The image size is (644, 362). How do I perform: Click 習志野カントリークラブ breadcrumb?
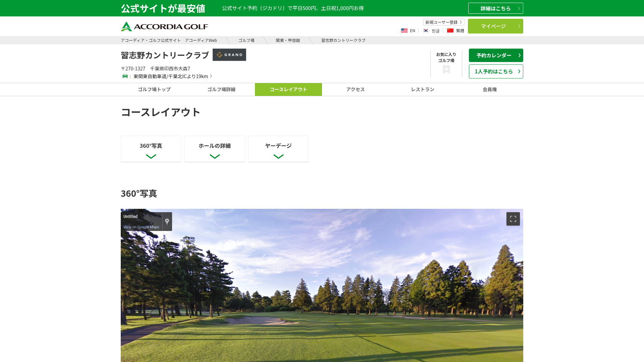tap(343, 40)
